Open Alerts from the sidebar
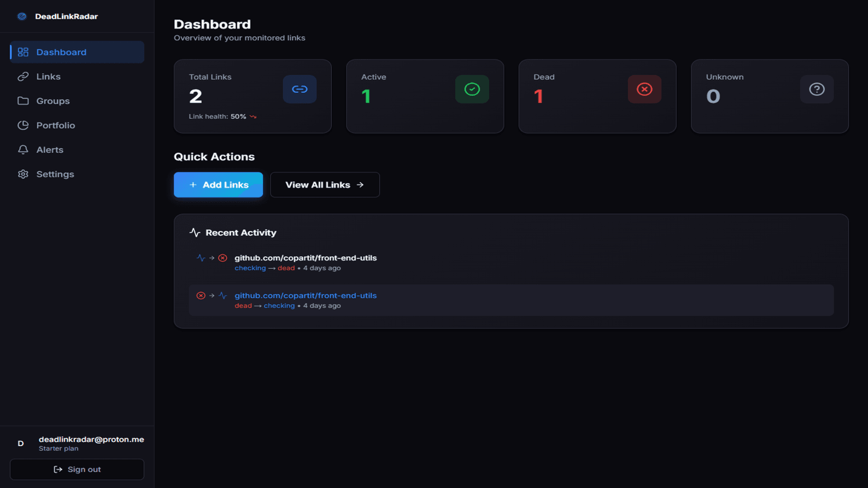868x488 pixels. click(49, 150)
